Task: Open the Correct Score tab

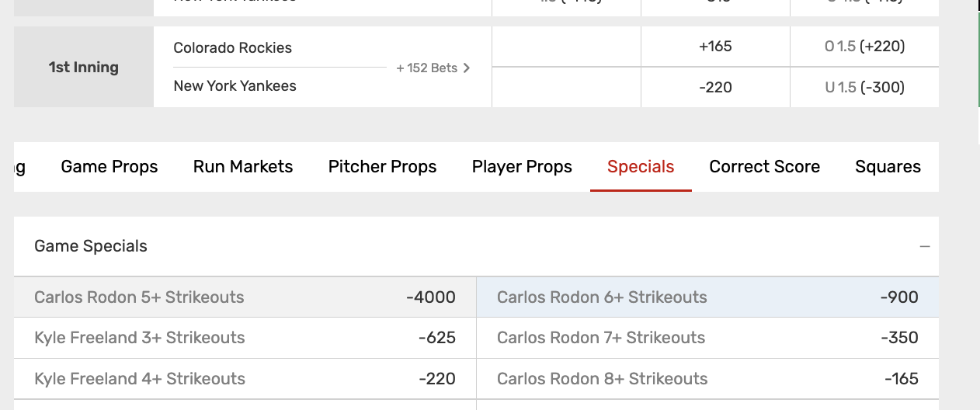Action: [764, 167]
